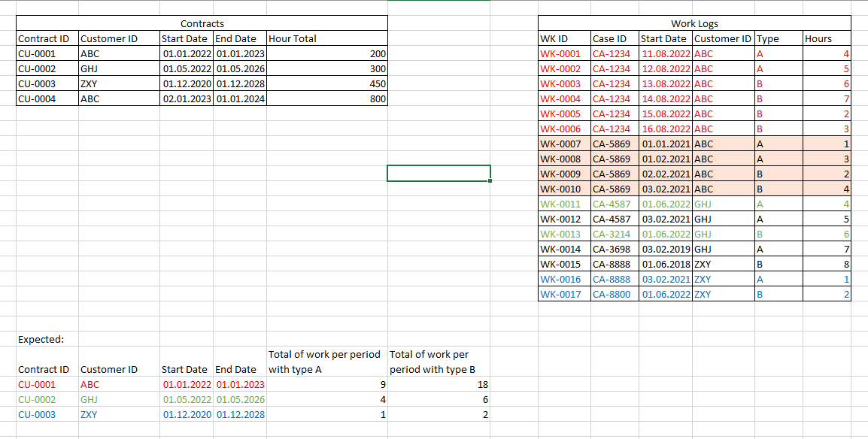Select work log date 11.08.2022
The image size is (868, 439).
666,54
